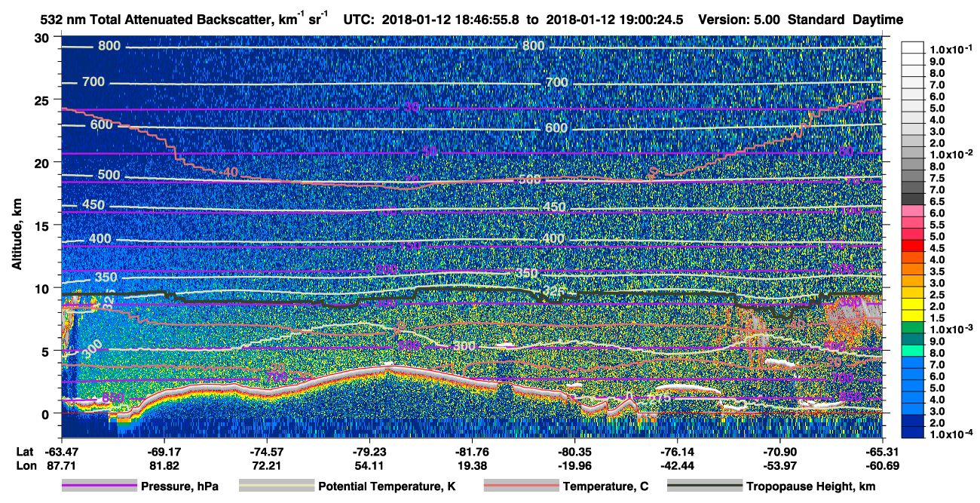Click the longitude value 72.21
The height and width of the screenshot is (503, 980).
pos(266,465)
